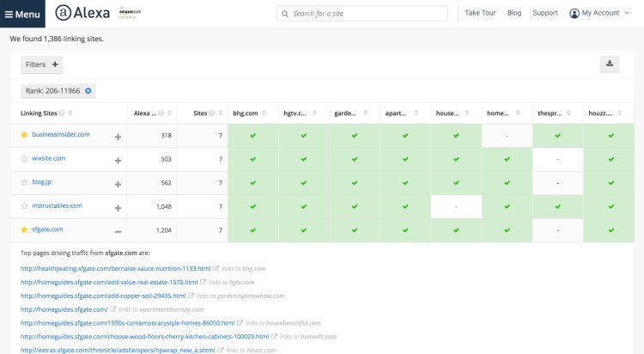This screenshot has height=354, width=644.
Task: Add a filter with the Filters button
Action: point(42,64)
